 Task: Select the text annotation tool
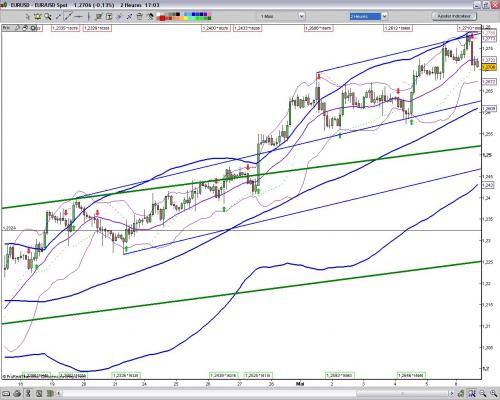click(109, 17)
